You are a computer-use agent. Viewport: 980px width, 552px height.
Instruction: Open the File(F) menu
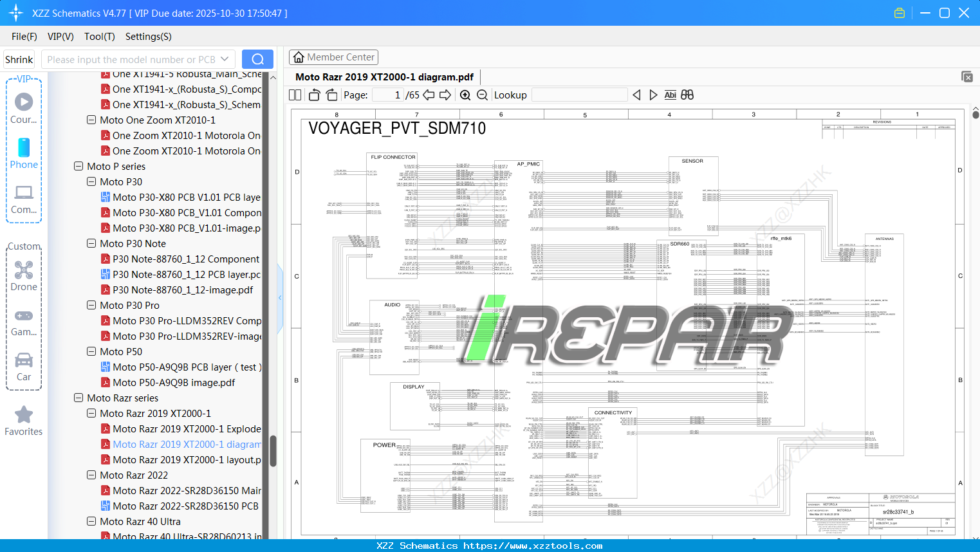pyautogui.click(x=24, y=37)
